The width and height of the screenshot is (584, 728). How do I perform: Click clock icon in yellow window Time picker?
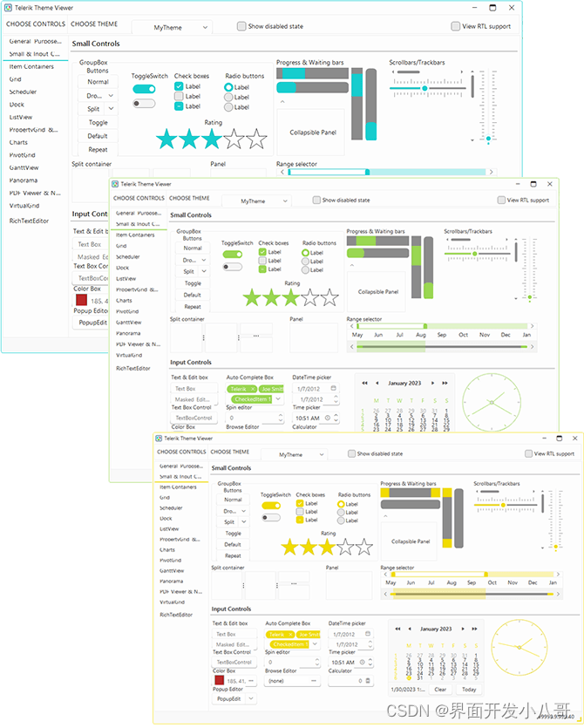[362, 662]
